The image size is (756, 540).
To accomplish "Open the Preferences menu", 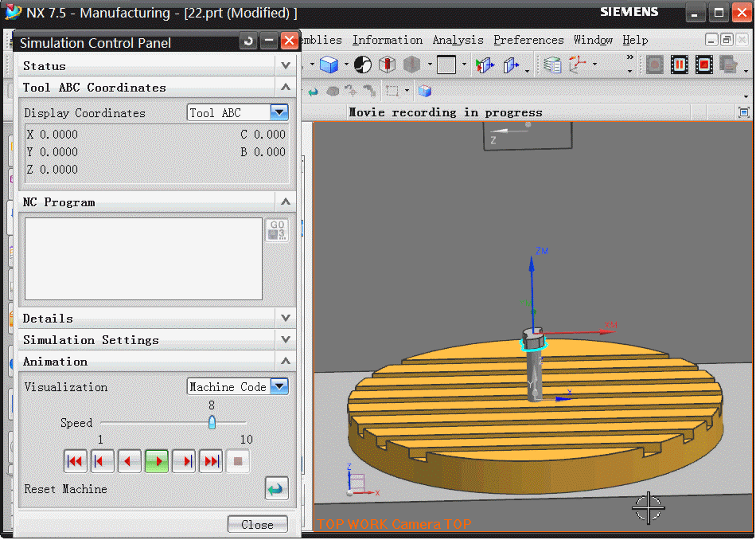I will click(528, 40).
